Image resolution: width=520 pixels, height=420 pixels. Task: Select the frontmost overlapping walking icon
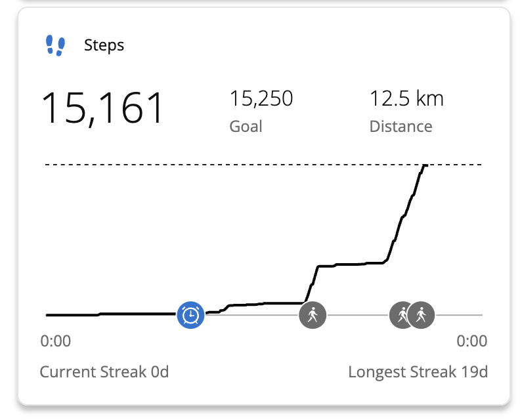pyautogui.click(x=422, y=315)
